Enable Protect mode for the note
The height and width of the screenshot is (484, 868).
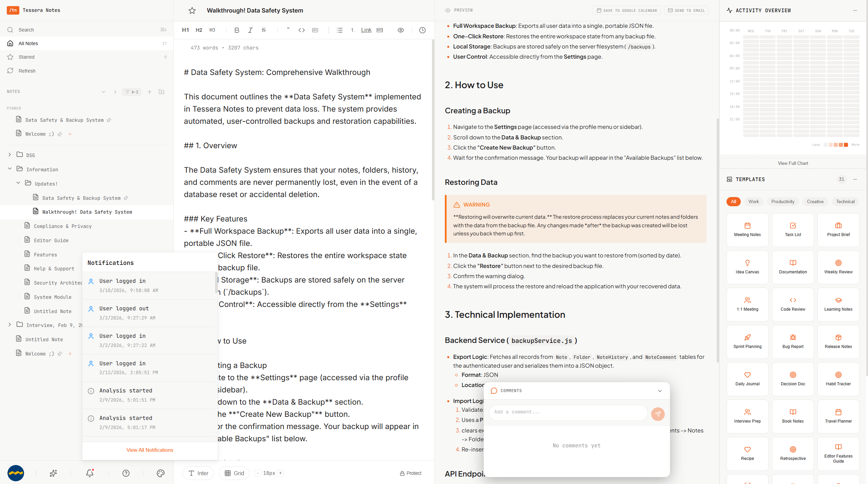(x=410, y=473)
